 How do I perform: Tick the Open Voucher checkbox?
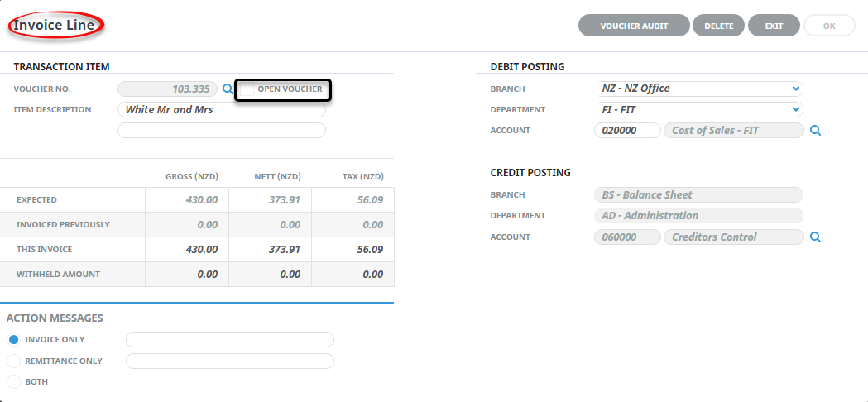pyautogui.click(x=247, y=89)
